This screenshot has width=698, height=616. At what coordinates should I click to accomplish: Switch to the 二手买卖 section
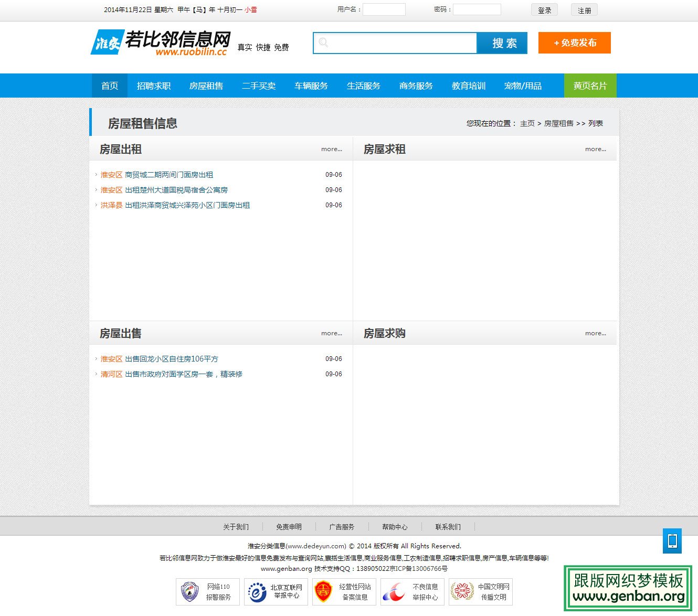(x=259, y=86)
